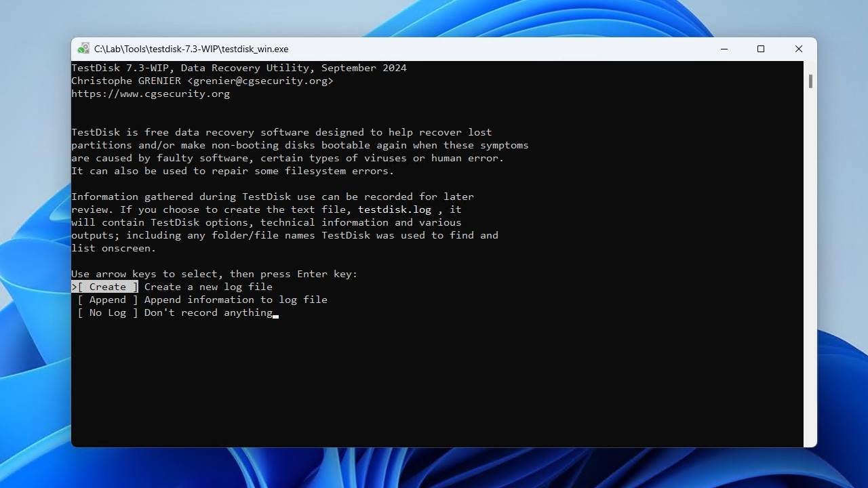Viewport: 868px width, 488px height.
Task: Click the 'list onscreen.' line
Action: [114, 248]
